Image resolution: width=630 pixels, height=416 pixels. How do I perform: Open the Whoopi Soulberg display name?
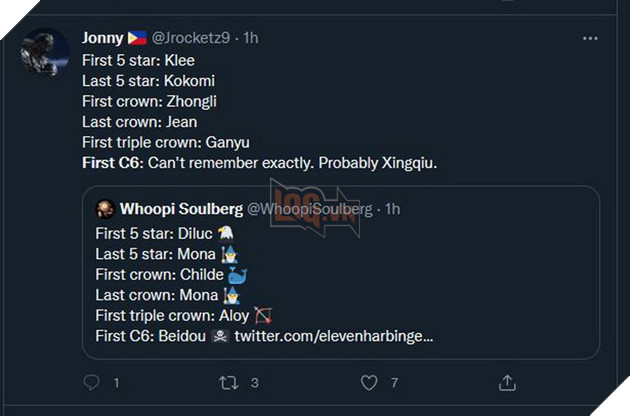click(x=181, y=209)
